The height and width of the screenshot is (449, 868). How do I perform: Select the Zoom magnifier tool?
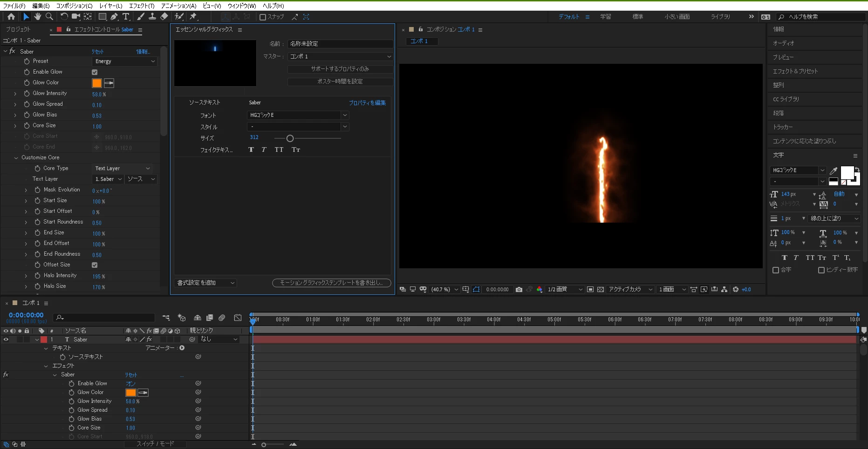[49, 17]
